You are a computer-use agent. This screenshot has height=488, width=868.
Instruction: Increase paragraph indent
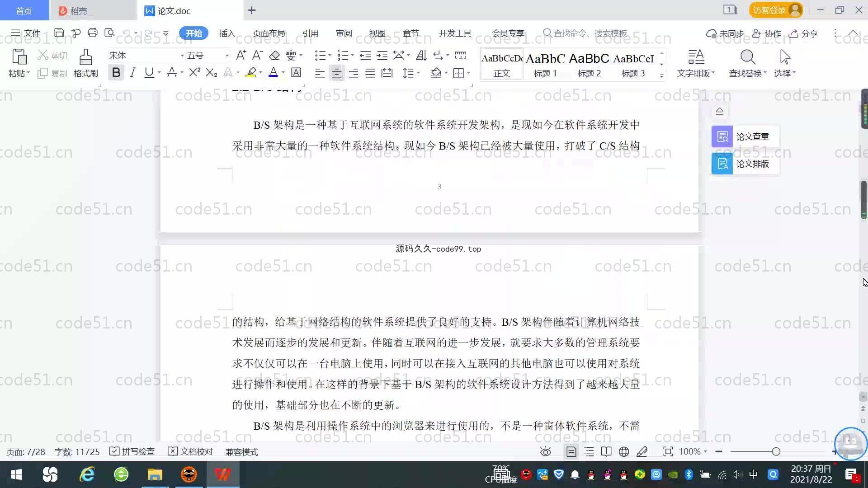point(382,55)
